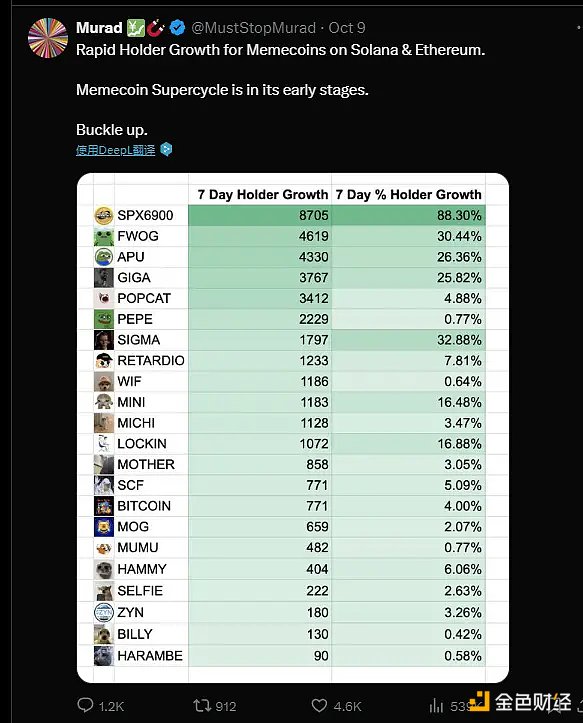Screen dimensions: 583x723
Task: Open the more options dots at top right
Action: click(x=579, y=28)
